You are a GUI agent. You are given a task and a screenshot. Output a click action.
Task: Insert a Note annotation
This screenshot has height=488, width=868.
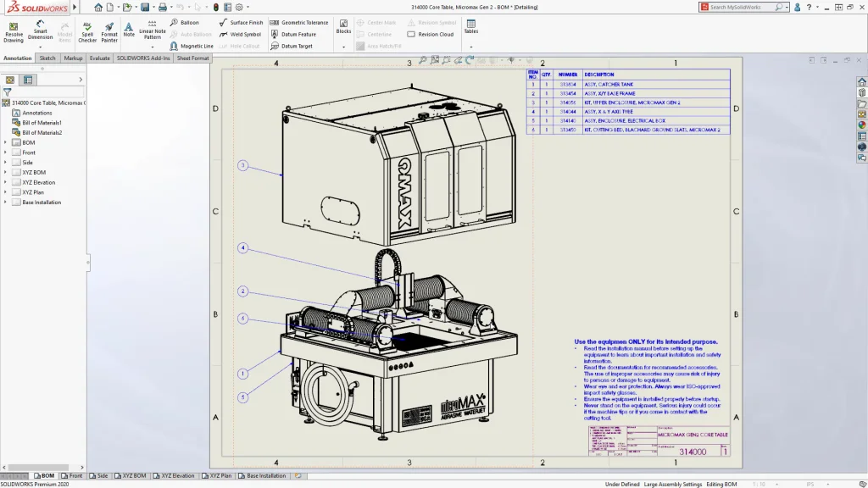pos(129,29)
